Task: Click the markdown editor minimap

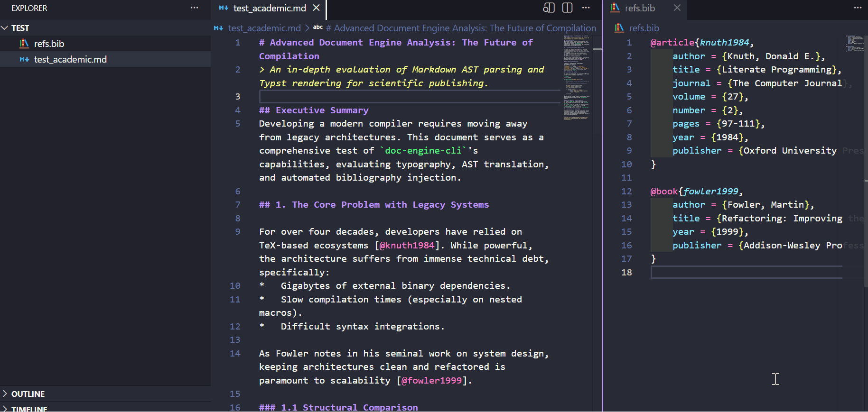Action: [577, 77]
